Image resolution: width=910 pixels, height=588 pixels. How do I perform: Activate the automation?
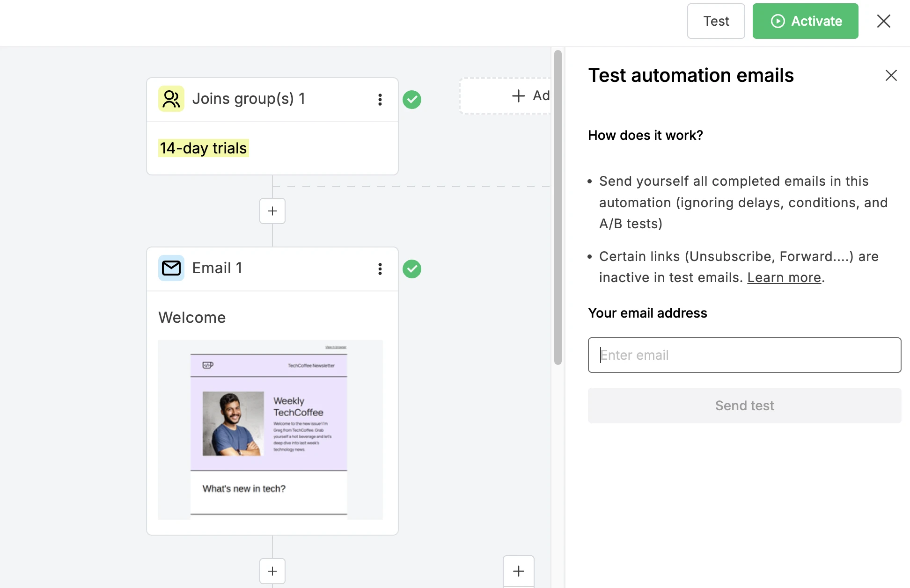click(805, 21)
